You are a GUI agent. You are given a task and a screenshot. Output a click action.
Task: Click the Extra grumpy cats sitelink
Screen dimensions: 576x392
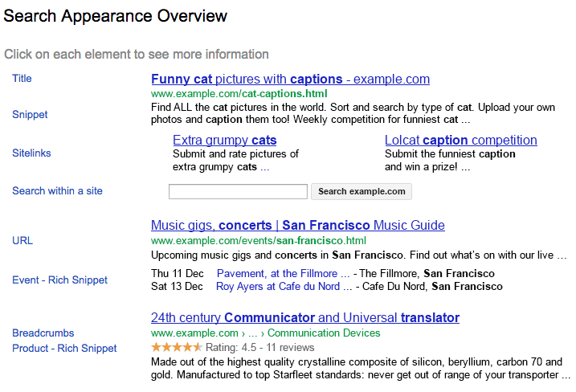[x=224, y=141]
